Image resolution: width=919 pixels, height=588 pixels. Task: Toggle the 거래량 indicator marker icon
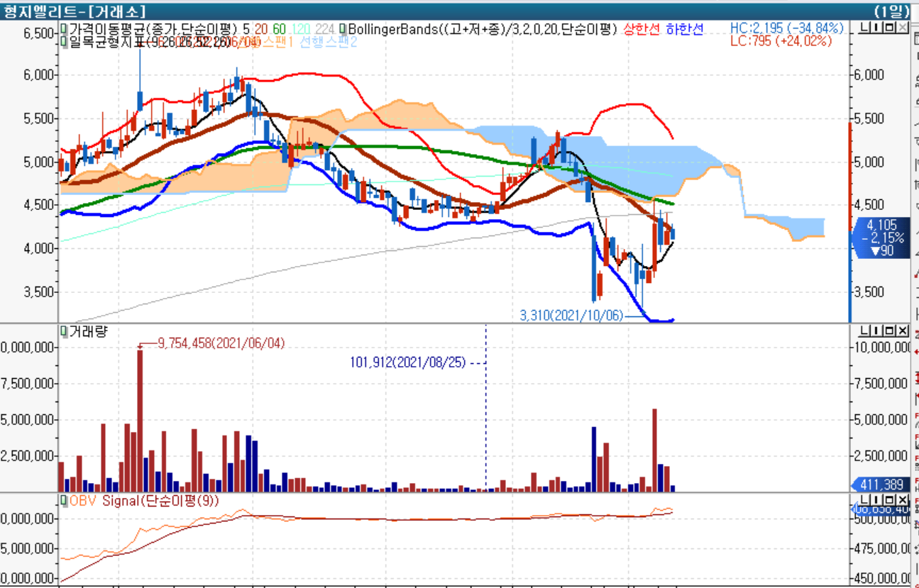(65, 331)
